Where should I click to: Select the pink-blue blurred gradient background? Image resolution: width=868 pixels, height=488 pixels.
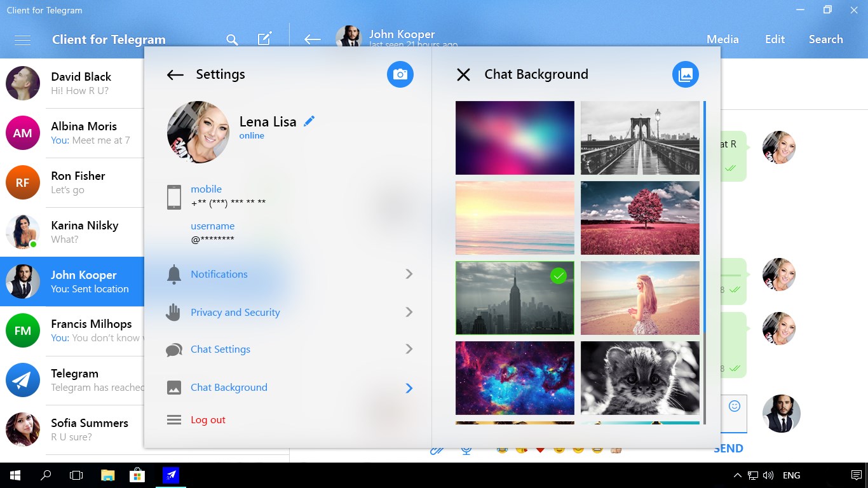click(x=515, y=138)
